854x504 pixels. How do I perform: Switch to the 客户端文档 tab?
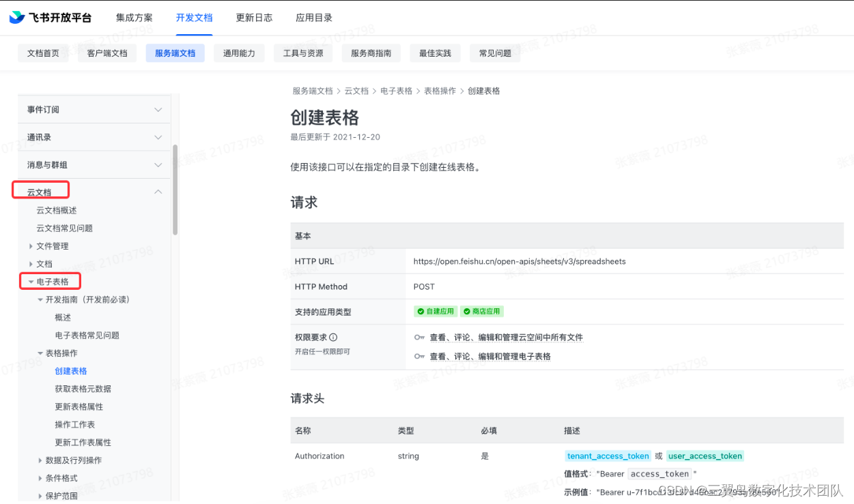107,53
